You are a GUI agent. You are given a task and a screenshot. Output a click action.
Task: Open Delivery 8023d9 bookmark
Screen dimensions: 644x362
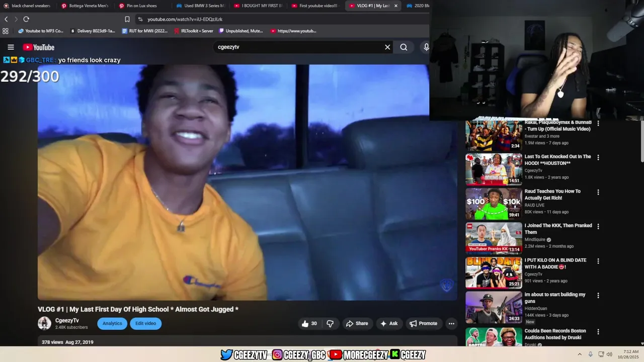[x=93, y=31]
